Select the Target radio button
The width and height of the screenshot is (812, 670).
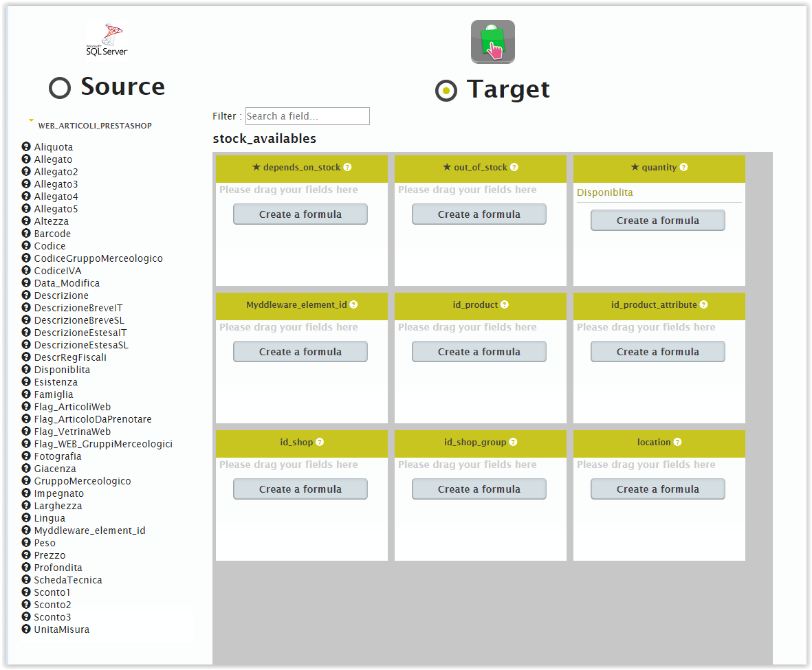tap(446, 90)
